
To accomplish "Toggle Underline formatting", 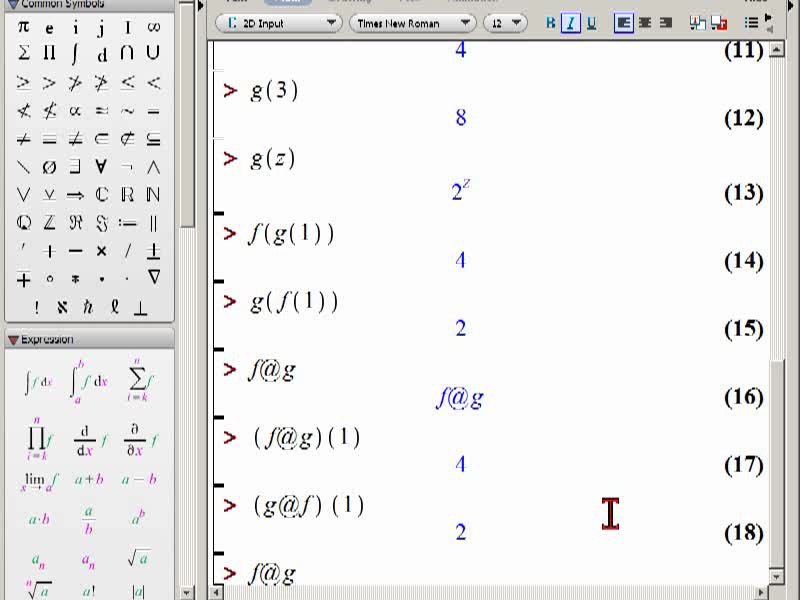I will 591,23.
